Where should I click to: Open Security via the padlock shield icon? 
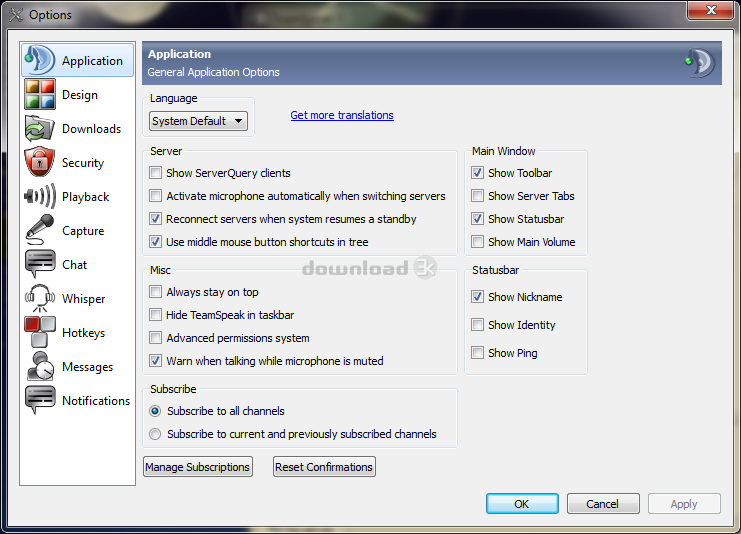(39, 163)
